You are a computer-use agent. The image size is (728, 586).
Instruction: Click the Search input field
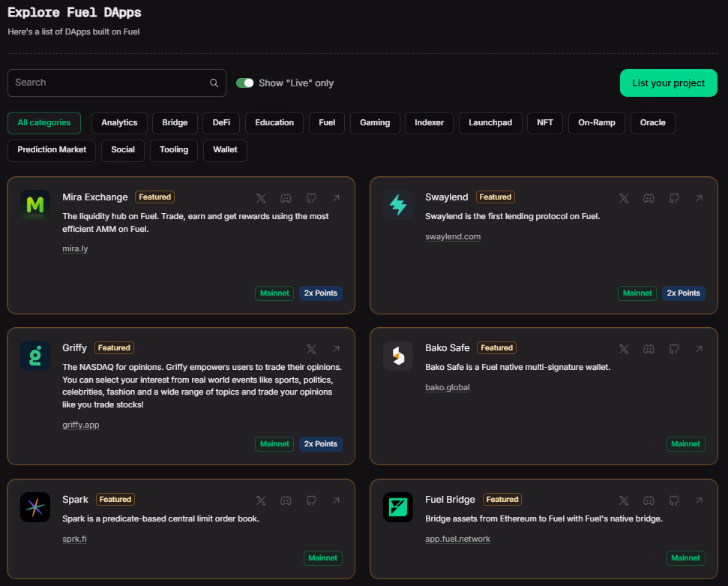click(109, 83)
